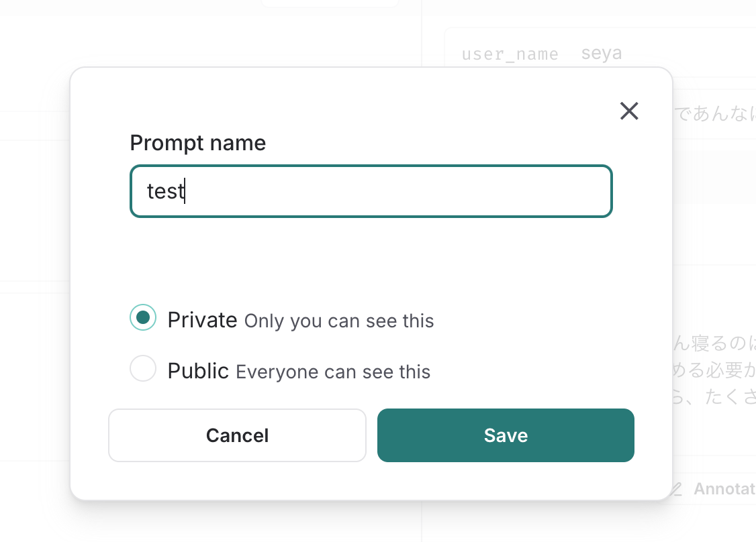Save the prompt named test
Viewport: 756px width, 542px height.
click(x=506, y=435)
